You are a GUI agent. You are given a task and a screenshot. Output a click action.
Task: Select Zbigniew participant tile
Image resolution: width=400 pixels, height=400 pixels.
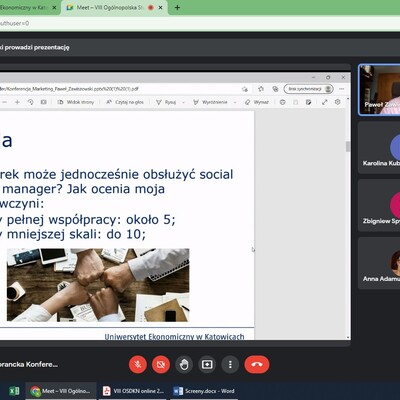click(x=379, y=205)
